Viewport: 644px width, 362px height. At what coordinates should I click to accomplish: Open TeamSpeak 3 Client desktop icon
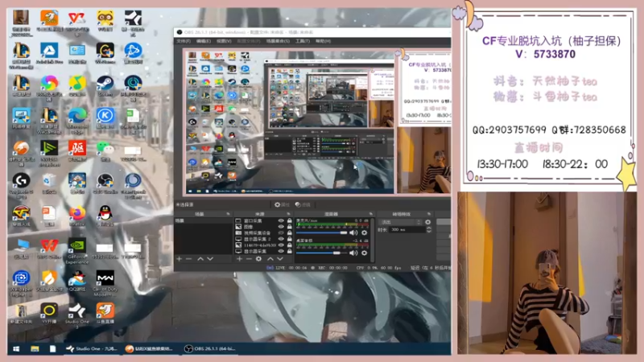tap(133, 185)
